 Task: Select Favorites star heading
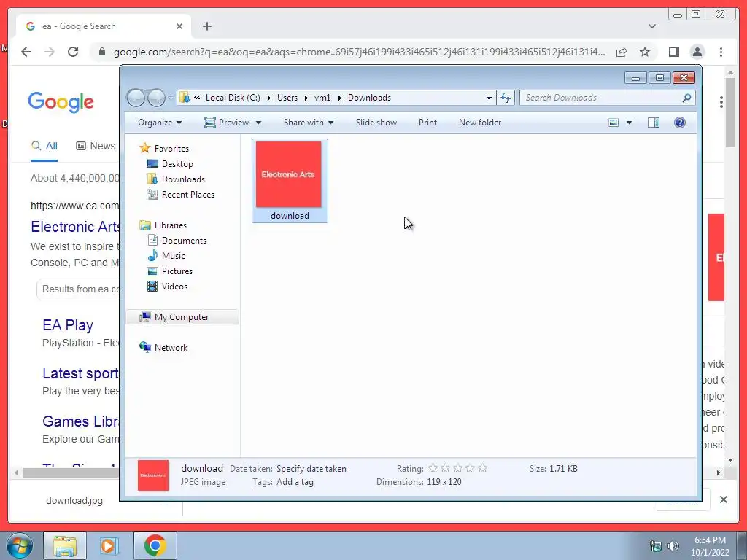click(164, 148)
